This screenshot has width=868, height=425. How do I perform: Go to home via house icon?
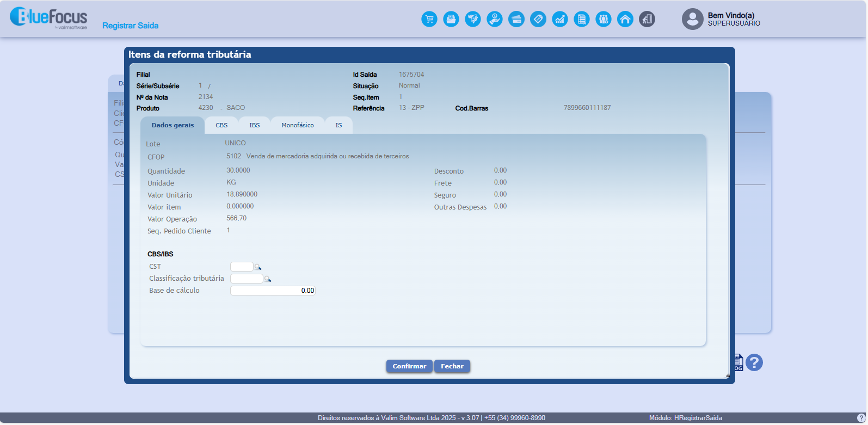(x=625, y=19)
